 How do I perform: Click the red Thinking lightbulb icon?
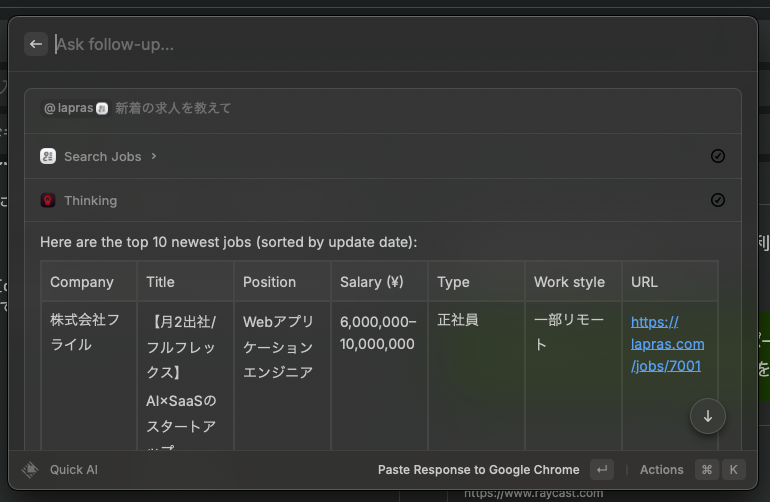(x=48, y=200)
